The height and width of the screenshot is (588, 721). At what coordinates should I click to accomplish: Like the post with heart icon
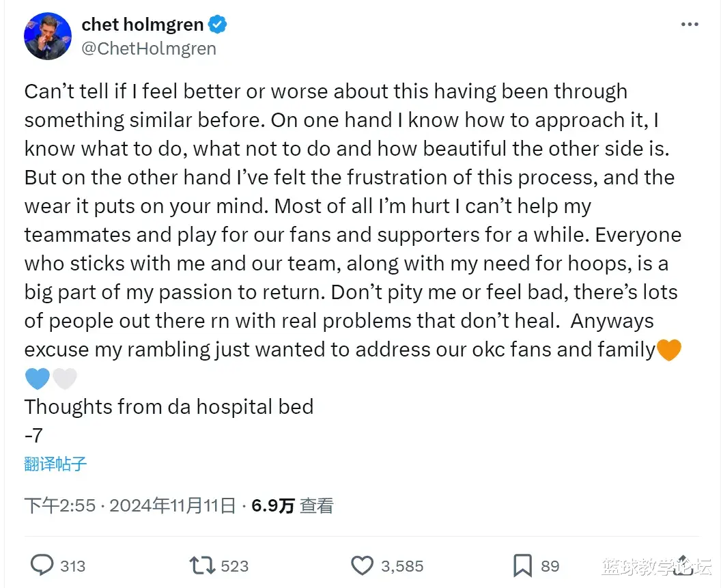(363, 565)
